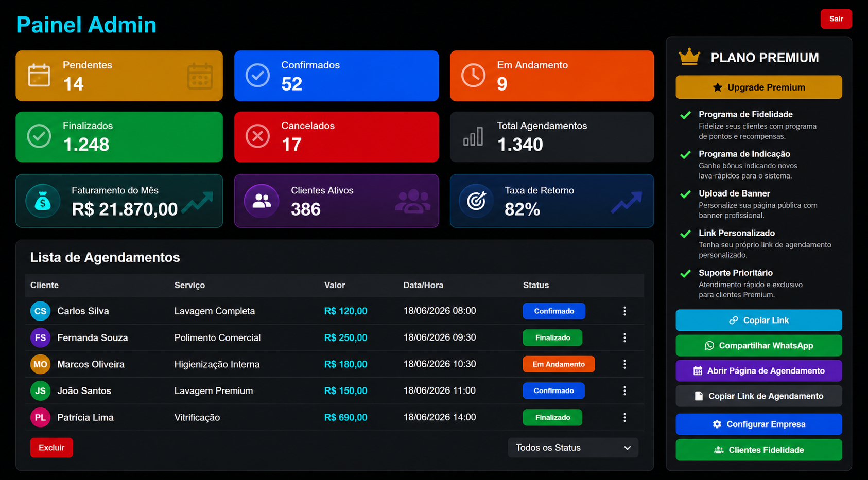Click the Lista de Agendamentos heading
The image size is (868, 480).
105,257
